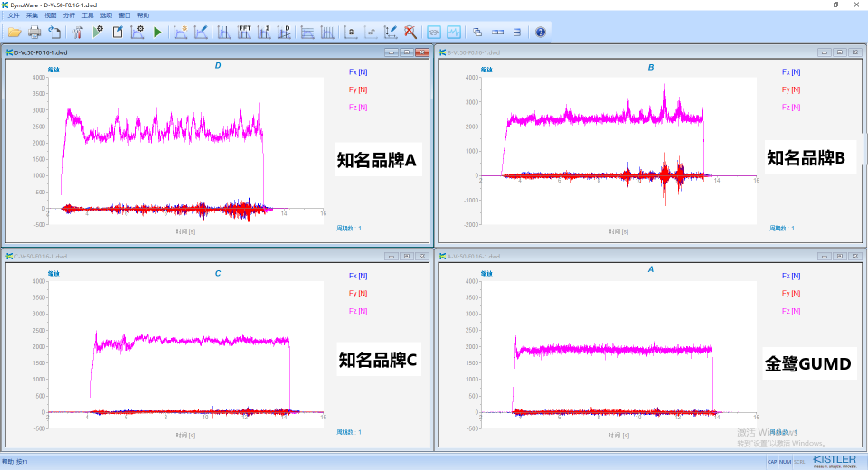Open acquisition setup (play with gear) icon
The image size is (868, 470).
[98, 33]
